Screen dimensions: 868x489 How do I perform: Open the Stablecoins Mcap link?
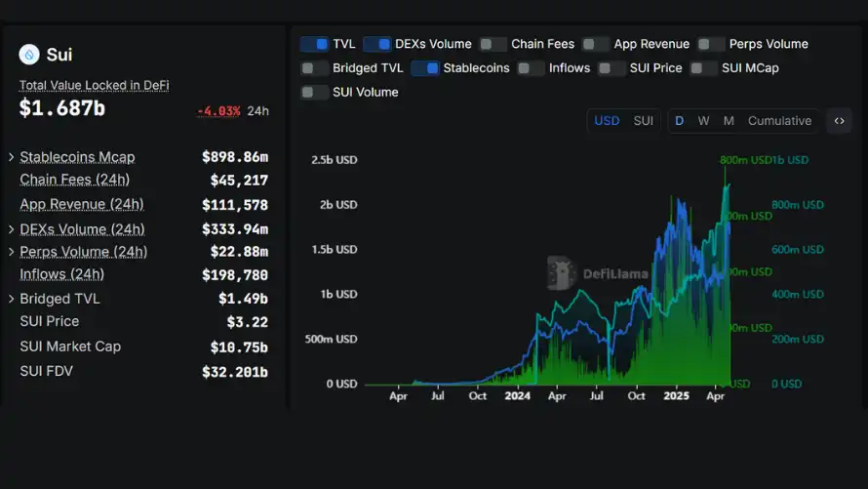click(x=77, y=157)
